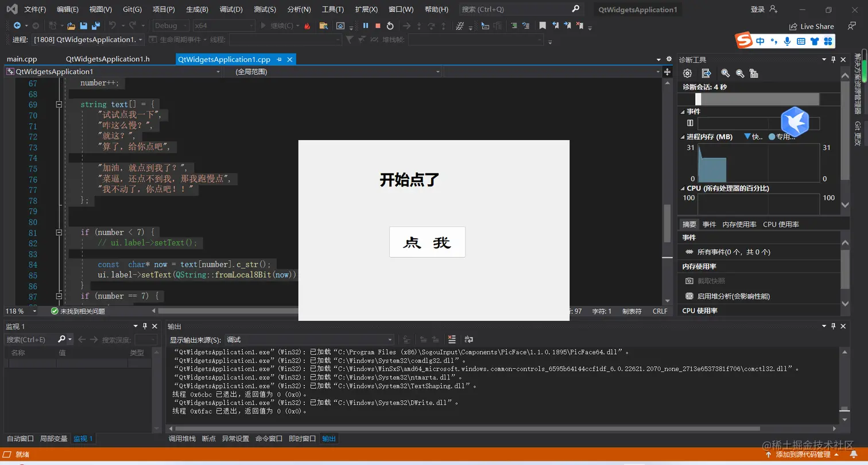
Task: Save the current file with single-disk icon
Action: [x=84, y=26]
